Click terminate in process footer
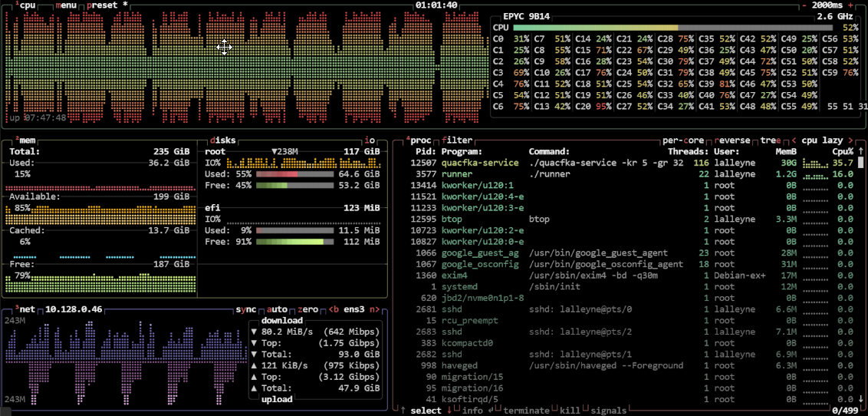The height and width of the screenshot is (416, 868). (525, 411)
